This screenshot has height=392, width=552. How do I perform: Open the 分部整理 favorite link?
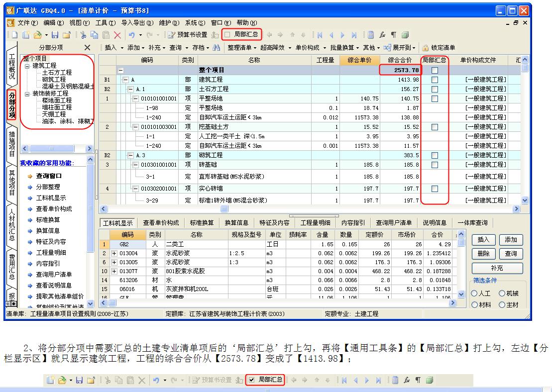click(48, 187)
